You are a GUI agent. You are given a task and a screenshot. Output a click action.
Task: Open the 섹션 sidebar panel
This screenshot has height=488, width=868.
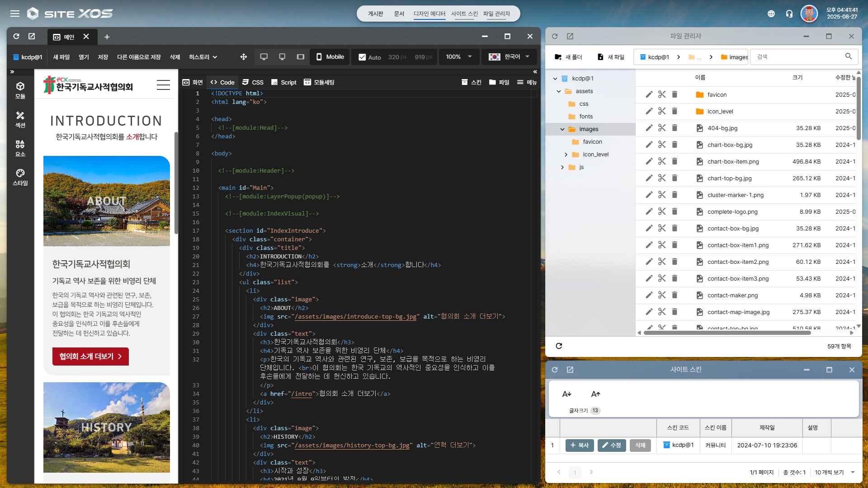point(20,119)
